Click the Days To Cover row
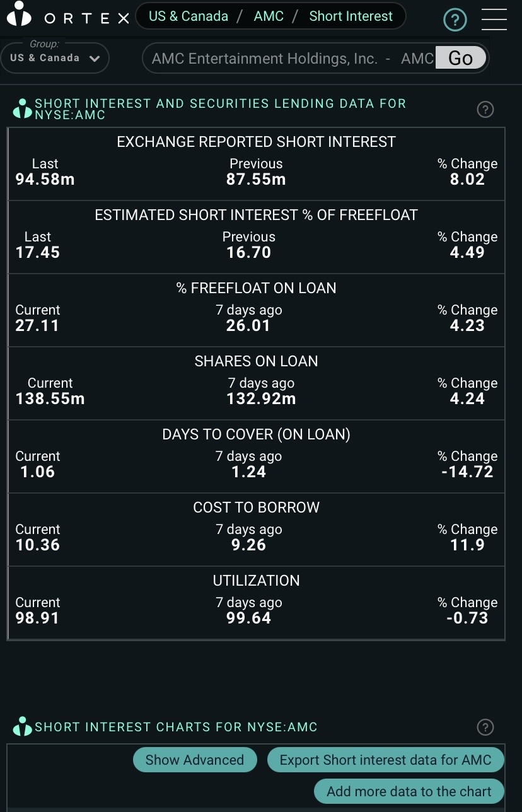522x812 pixels. point(256,456)
